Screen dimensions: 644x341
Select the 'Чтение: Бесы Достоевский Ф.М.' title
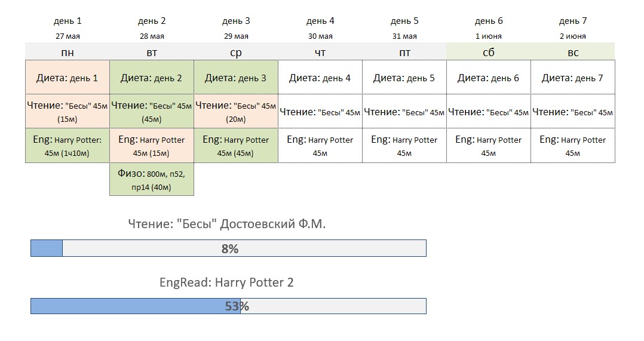point(227,224)
